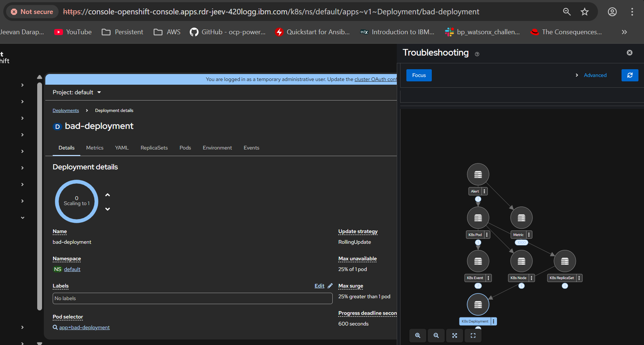The image size is (644, 345).
Task: Fit the topology graph to screen
Action: click(x=455, y=335)
